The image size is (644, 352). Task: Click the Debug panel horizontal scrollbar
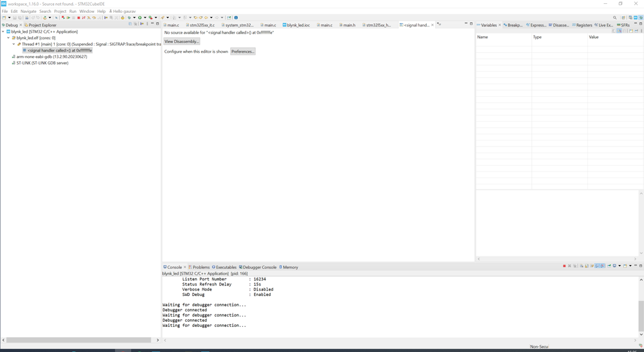click(79, 340)
